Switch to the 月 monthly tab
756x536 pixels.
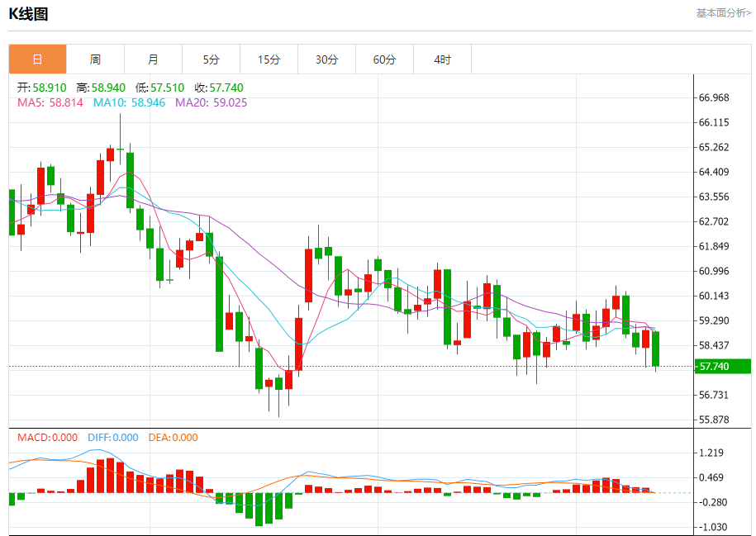(153, 59)
